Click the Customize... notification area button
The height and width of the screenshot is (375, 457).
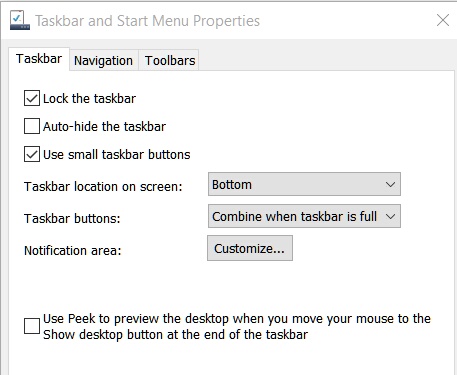point(250,248)
